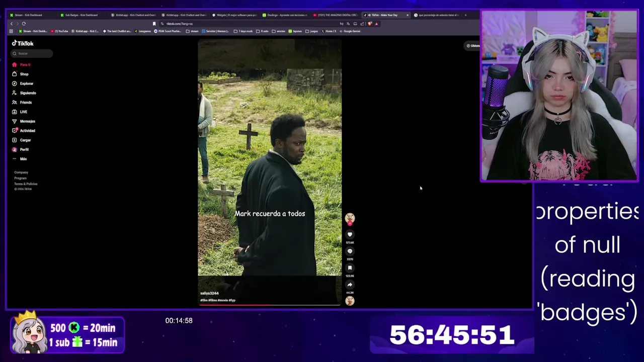Screen dimensions: 644x362
Task: Click the #film hashtag
Action: point(203,300)
